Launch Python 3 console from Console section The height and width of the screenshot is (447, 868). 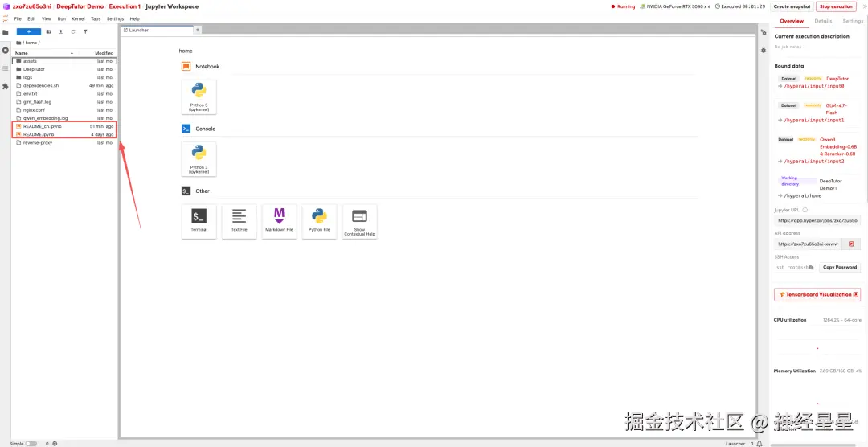tap(199, 159)
